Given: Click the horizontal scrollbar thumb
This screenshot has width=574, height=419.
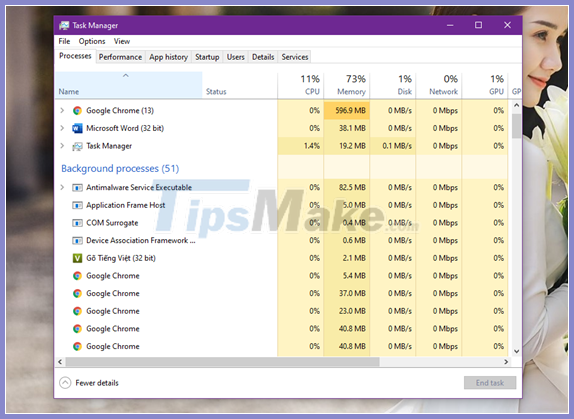Looking at the screenshot, I should click(222, 362).
